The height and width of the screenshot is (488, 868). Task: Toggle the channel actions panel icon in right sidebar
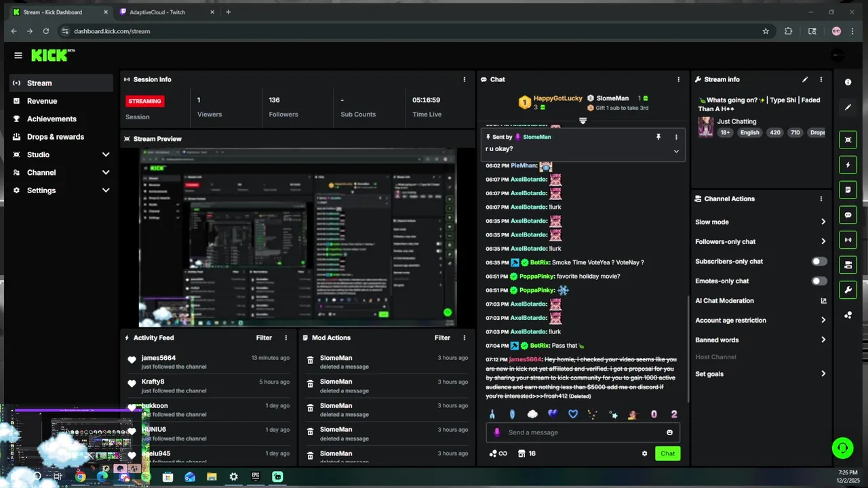[848, 265]
